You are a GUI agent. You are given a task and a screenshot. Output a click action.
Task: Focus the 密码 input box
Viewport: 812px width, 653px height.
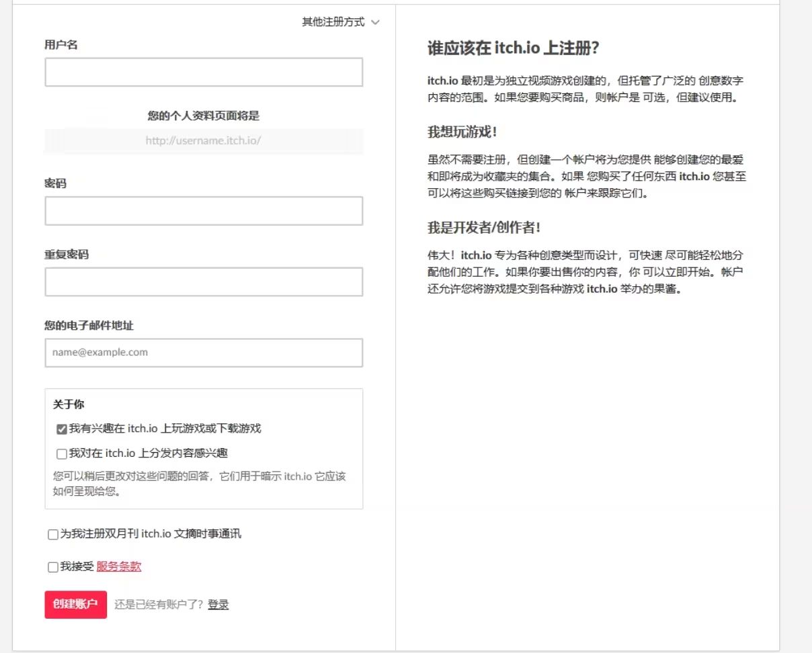(x=204, y=211)
